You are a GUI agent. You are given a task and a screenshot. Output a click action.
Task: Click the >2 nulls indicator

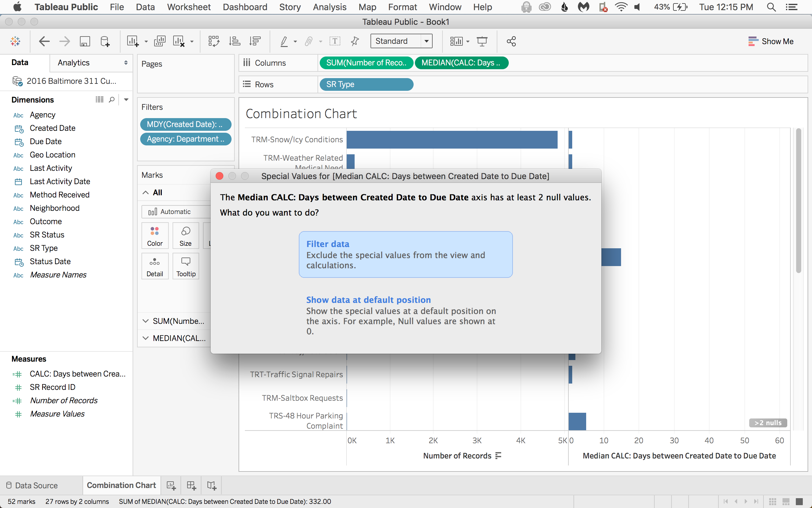click(x=768, y=423)
